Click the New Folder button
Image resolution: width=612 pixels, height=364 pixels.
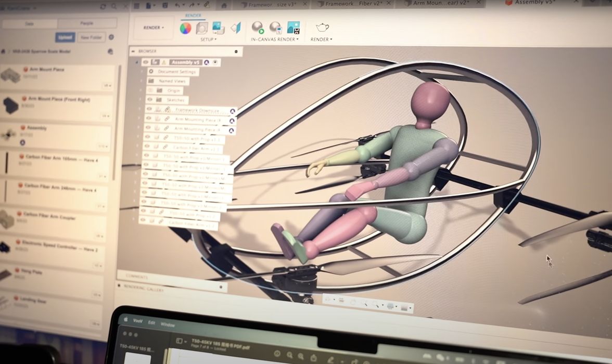click(x=91, y=37)
